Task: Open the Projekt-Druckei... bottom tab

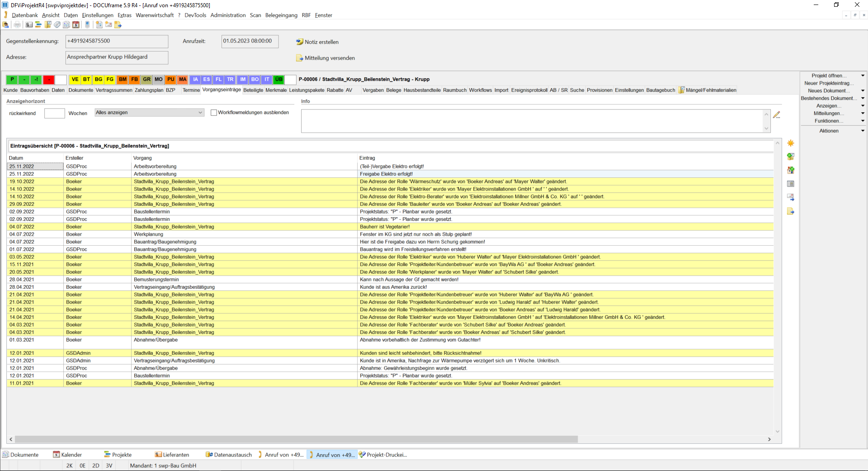Action: pos(383,455)
